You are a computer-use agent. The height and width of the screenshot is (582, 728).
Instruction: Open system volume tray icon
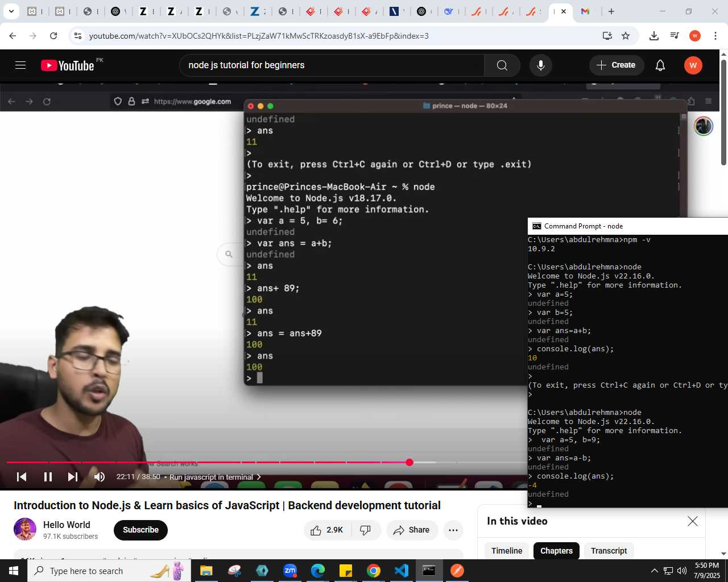click(x=682, y=571)
